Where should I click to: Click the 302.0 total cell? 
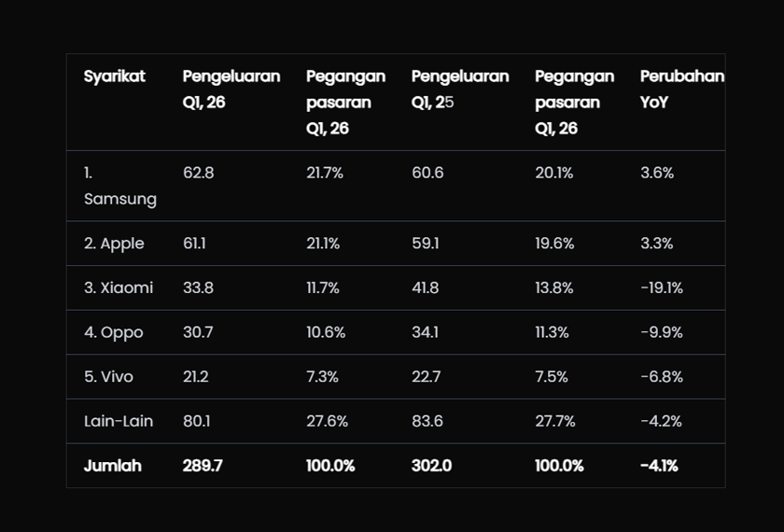pyautogui.click(x=431, y=466)
